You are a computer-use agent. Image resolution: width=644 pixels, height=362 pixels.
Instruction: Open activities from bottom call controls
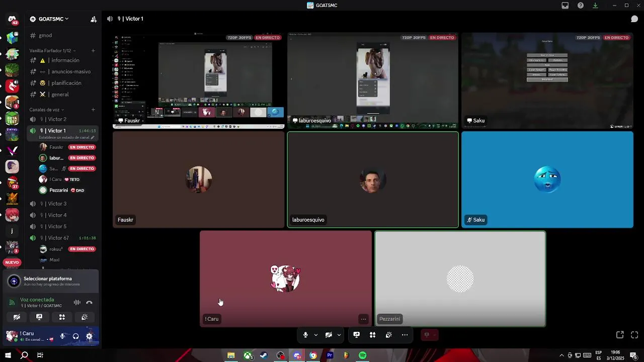point(373,335)
